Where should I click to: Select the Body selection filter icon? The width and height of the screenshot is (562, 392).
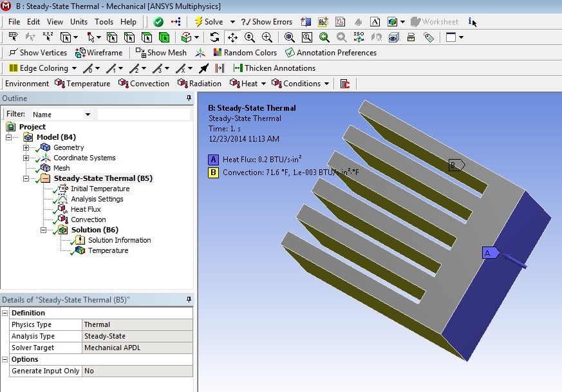coord(164,37)
